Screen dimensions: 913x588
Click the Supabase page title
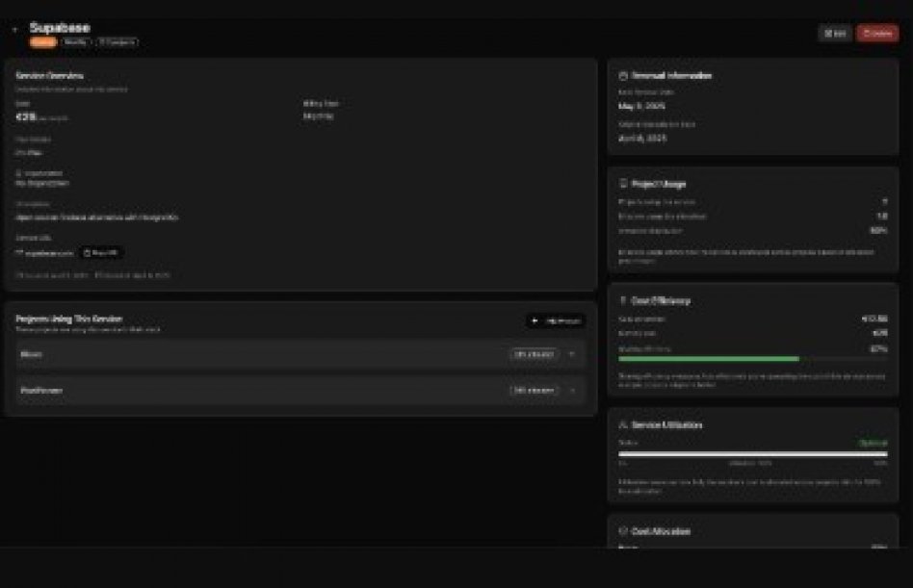[60, 27]
